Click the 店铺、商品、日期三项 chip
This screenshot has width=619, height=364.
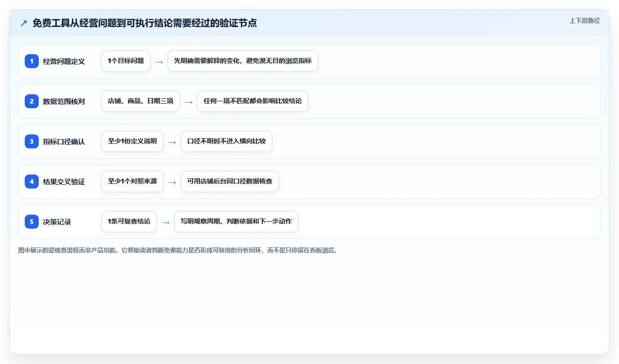[x=141, y=101]
